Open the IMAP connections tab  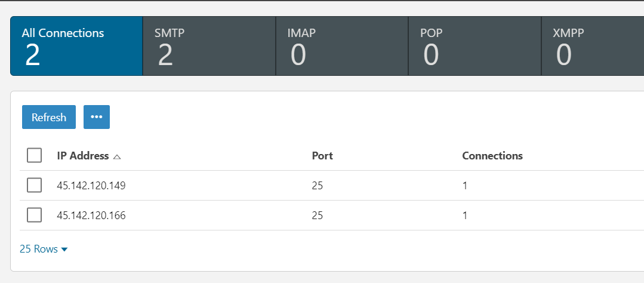pyautogui.click(x=341, y=46)
